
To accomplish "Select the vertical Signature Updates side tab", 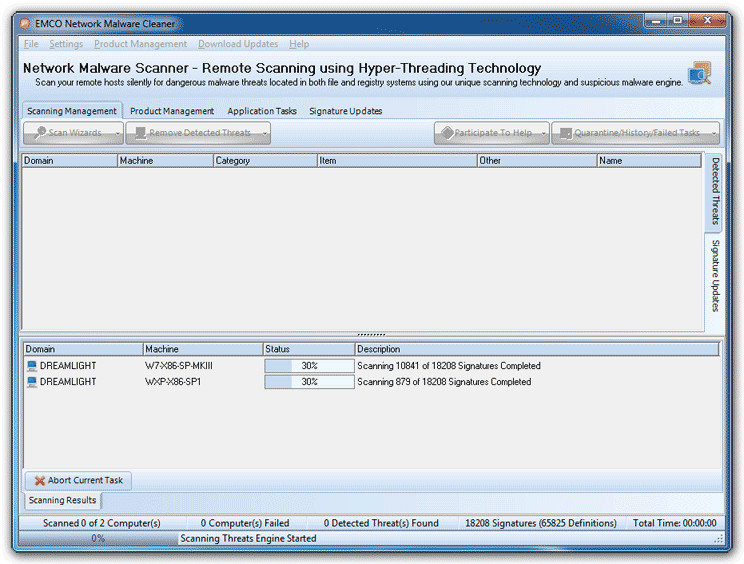I will point(715,276).
